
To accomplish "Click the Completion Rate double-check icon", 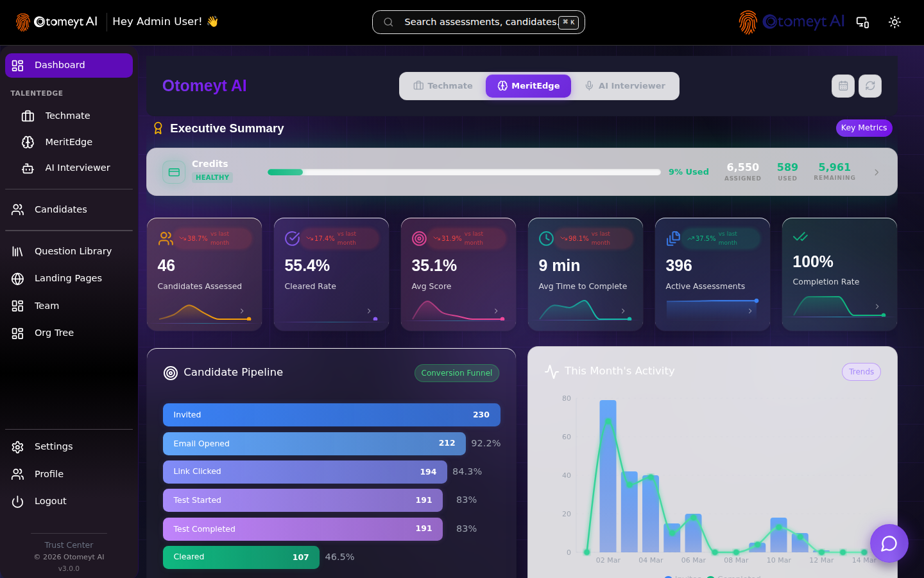I will pyautogui.click(x=800, y=237).
